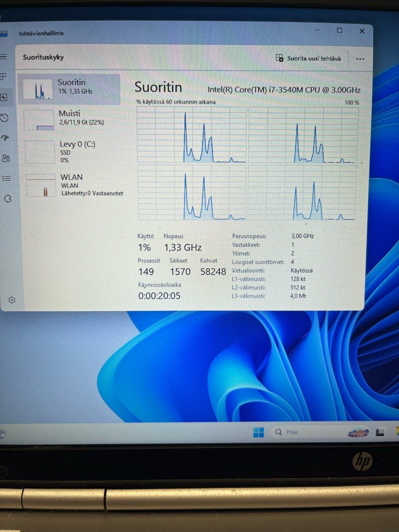Click the 1,33 GHz speed value
Image resolution: width=399 pixels, height=532 pixels.
(x=183, y=247)
